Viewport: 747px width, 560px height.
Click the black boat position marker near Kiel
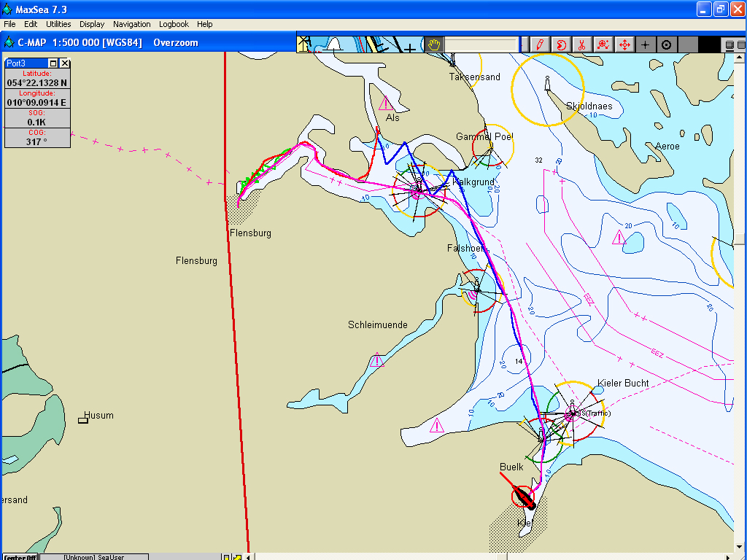(525, 497)
